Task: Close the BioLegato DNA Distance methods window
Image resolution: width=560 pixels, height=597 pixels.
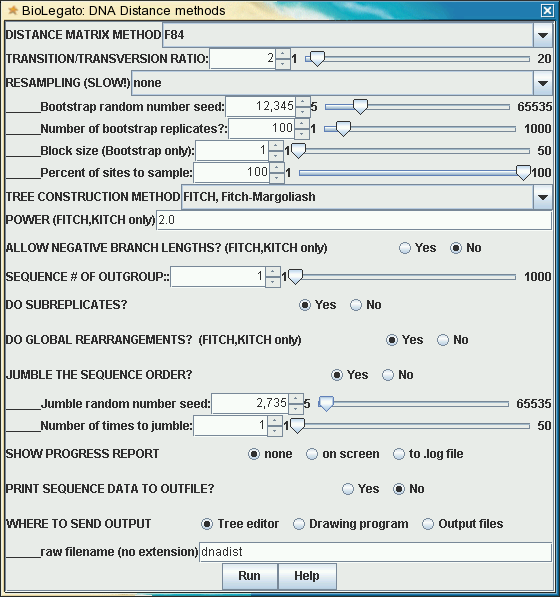Action: (547, 10)
